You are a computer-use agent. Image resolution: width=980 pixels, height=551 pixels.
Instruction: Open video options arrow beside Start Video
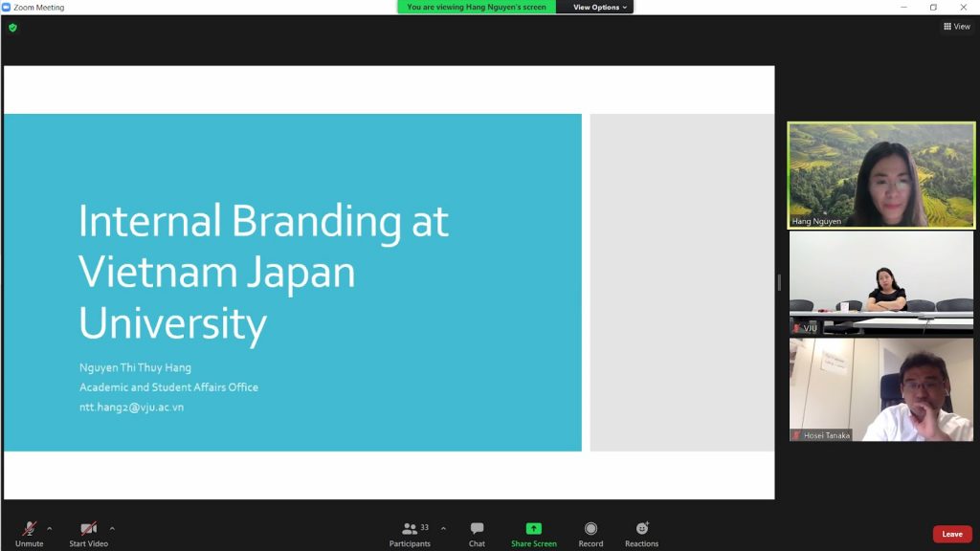tap(112, 528)
